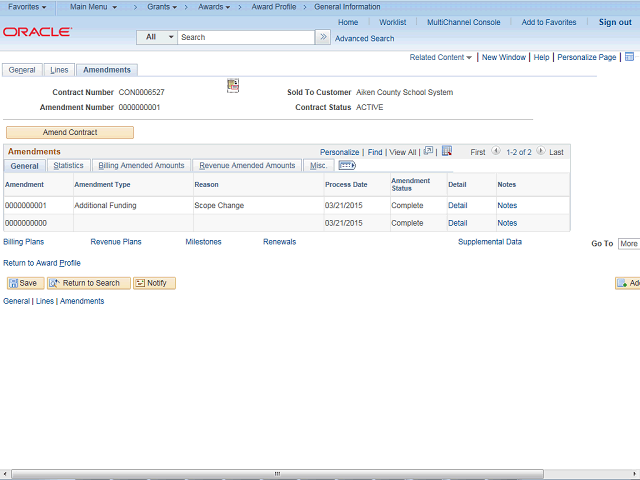Viewport: 640px width, 480px height.
Task: Click the grid Personalize link
Action: click(340, 152)
